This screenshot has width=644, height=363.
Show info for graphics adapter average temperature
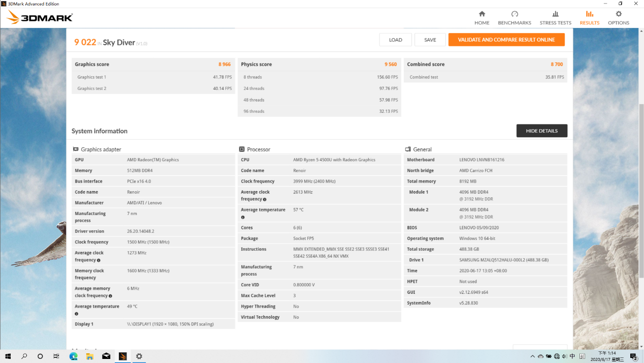[x=77, y=314]
